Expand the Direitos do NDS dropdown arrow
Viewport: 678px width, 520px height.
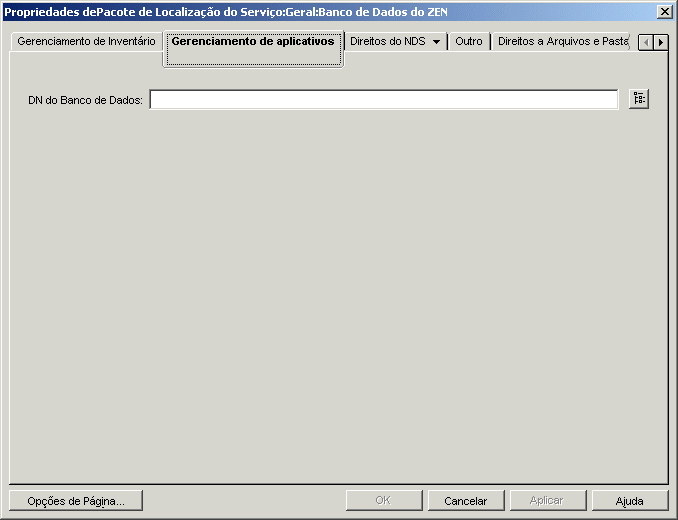point(436,42)
